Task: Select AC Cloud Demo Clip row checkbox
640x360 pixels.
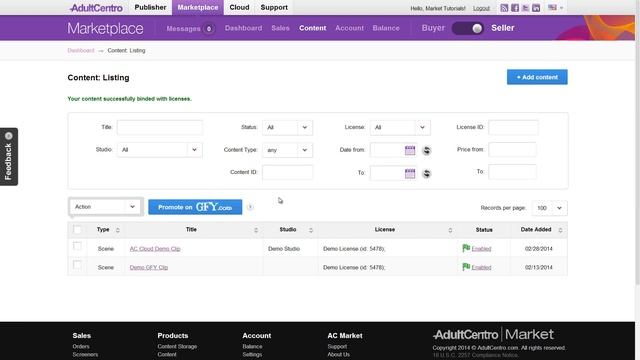Action: click(x=77, y=246)
